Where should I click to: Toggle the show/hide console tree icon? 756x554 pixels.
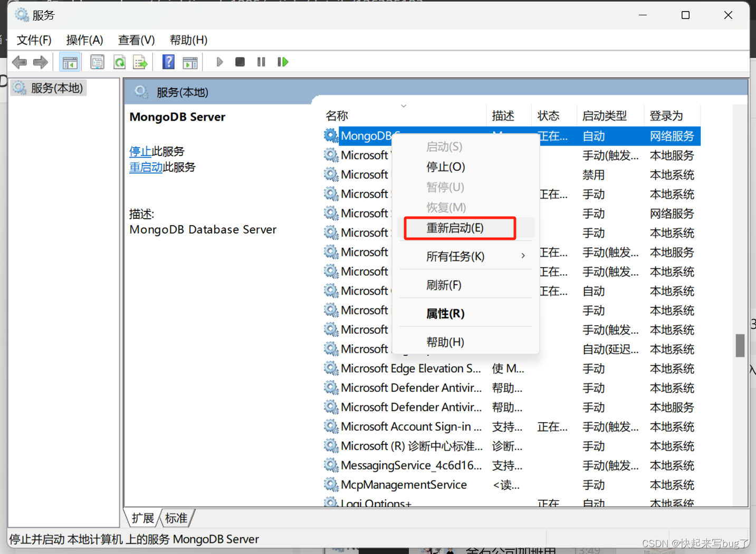click(x=70, y=62)
